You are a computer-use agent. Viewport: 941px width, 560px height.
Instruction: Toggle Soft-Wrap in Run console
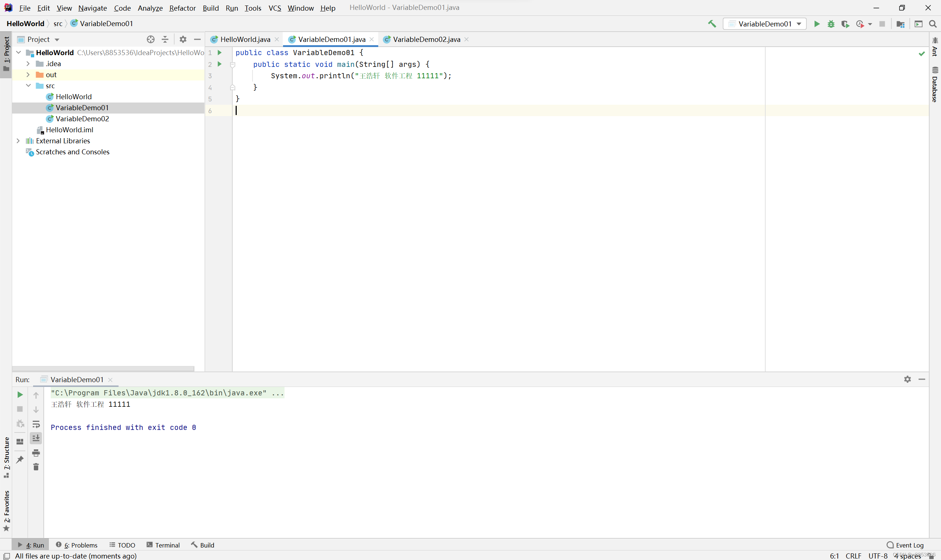tap(36, 424)
